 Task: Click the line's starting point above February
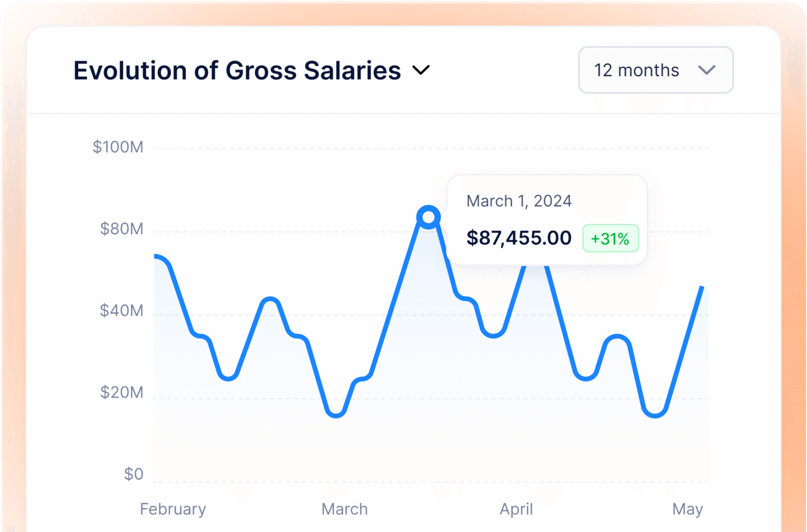coord(156,256)
